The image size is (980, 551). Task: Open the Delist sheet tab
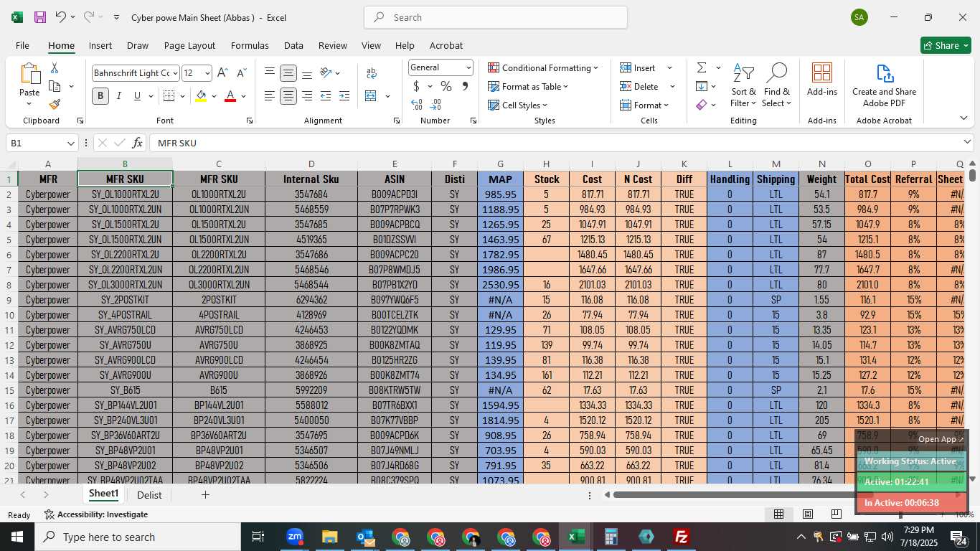149,495
